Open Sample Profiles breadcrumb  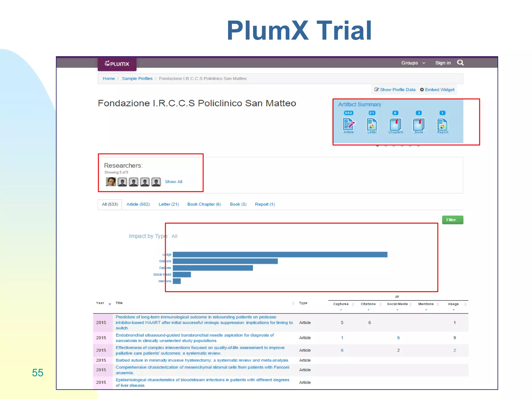coord(137,78)
